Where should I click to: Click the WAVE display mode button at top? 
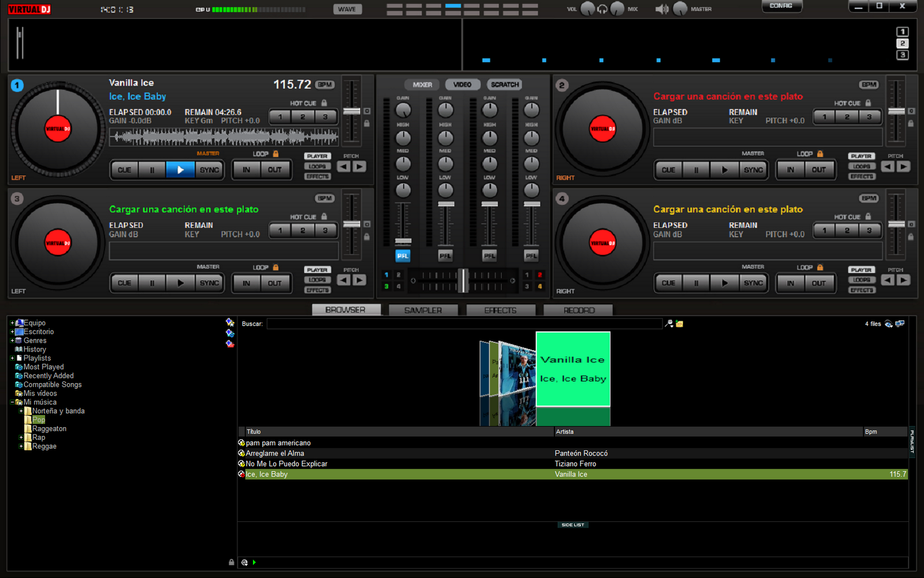(x=347, y=9)
